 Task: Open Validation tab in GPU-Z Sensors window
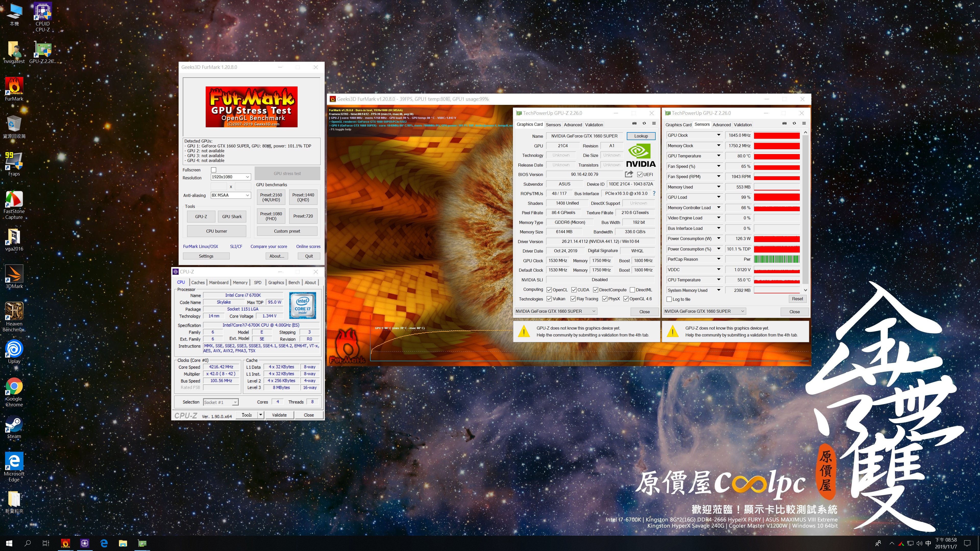click(743, 125)
